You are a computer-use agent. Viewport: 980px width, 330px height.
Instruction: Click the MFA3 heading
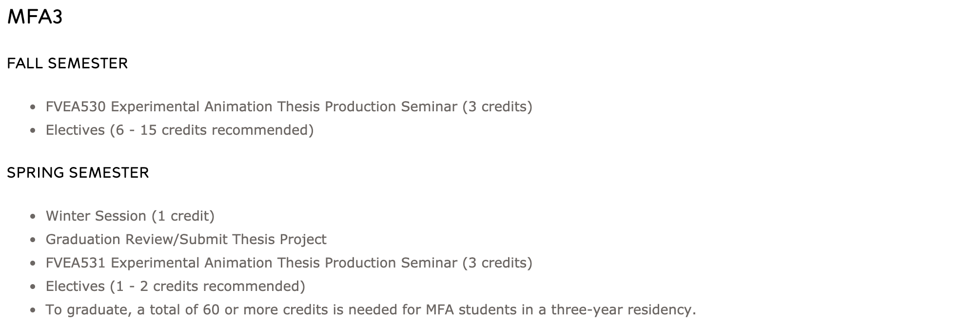35,18
